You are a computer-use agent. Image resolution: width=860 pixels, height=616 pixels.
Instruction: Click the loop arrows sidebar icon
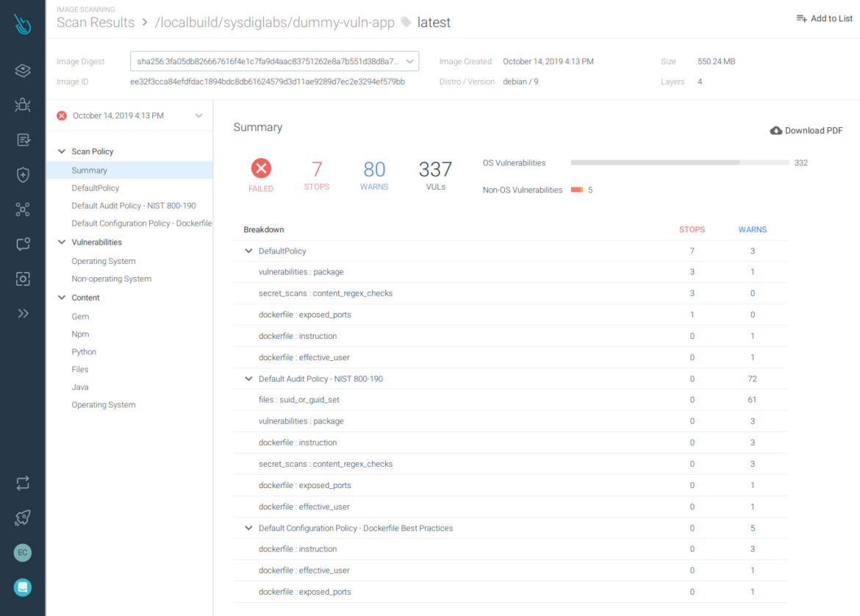23,483
